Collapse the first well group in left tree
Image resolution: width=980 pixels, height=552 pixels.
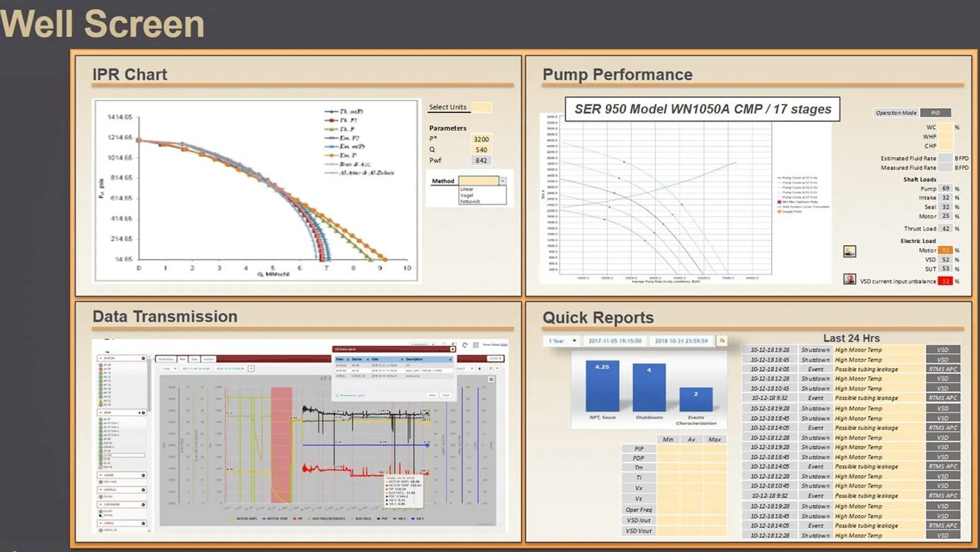coord(101,358)
